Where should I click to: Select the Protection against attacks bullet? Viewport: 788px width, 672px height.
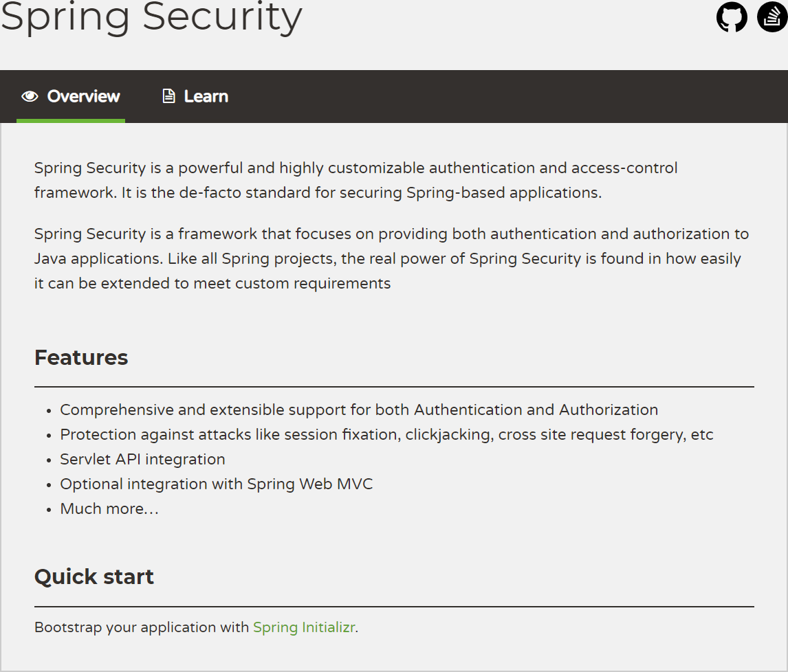click(x=386, y=435)
